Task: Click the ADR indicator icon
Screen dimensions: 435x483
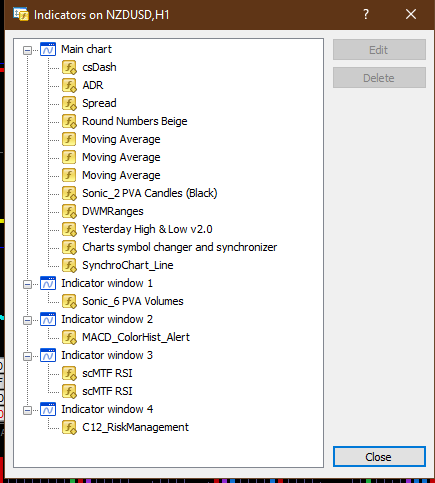Action: click(69, 85)
